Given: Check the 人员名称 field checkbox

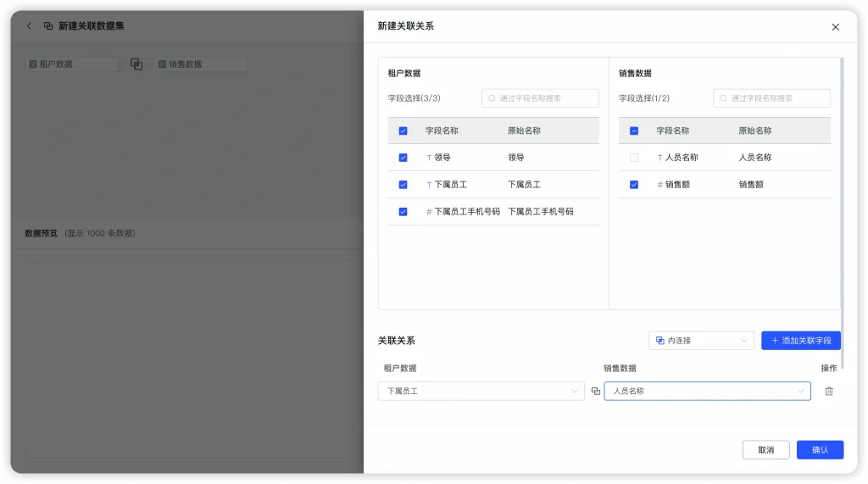Looking at the screenshot, I should pos(634,158).
